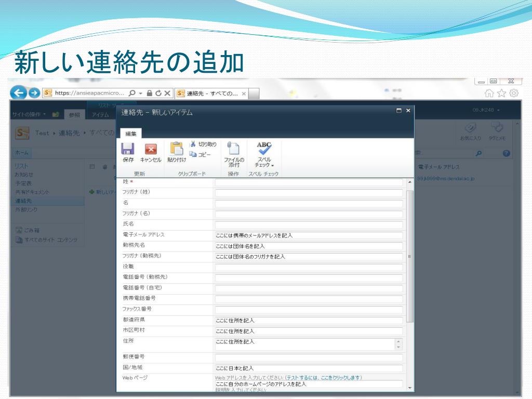Click the 携帯電話番号 input field
This screenshot has height=399, width=532.
[309, 299]
